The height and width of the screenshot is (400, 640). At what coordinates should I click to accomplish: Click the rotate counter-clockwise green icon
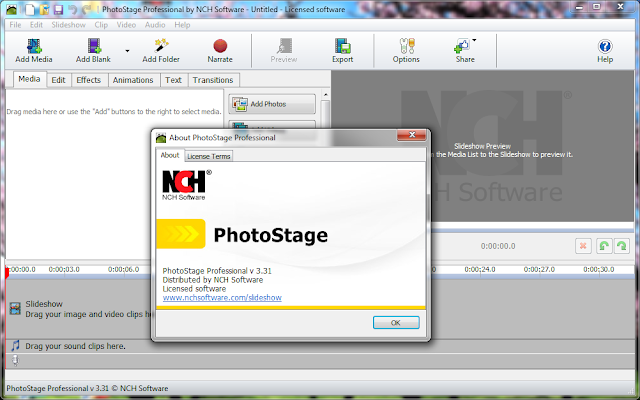(604, 246)
